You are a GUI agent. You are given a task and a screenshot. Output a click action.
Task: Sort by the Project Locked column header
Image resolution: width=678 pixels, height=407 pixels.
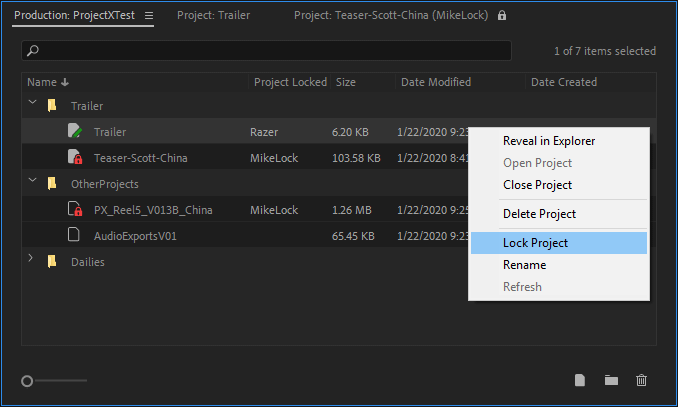click(x=290, y=82)
